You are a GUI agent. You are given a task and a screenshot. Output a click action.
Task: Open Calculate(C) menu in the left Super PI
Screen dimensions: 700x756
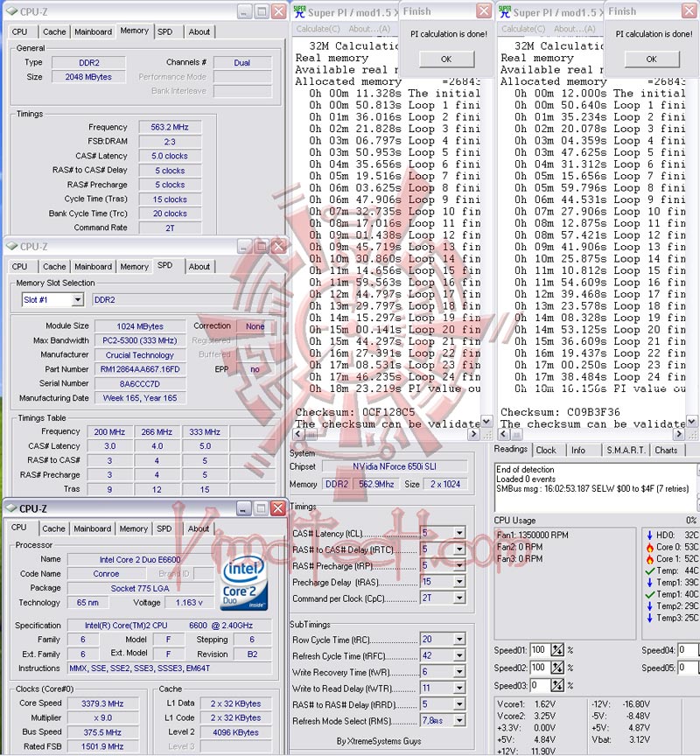(x=318, y=29)
